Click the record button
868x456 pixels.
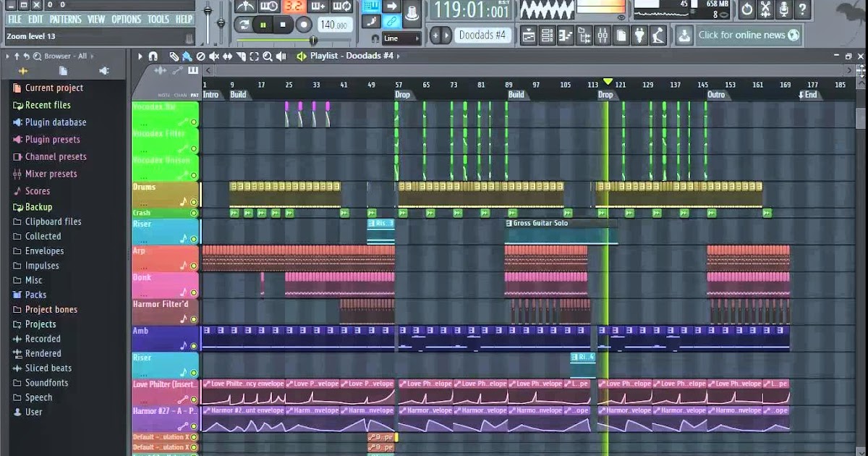point(304,25)
